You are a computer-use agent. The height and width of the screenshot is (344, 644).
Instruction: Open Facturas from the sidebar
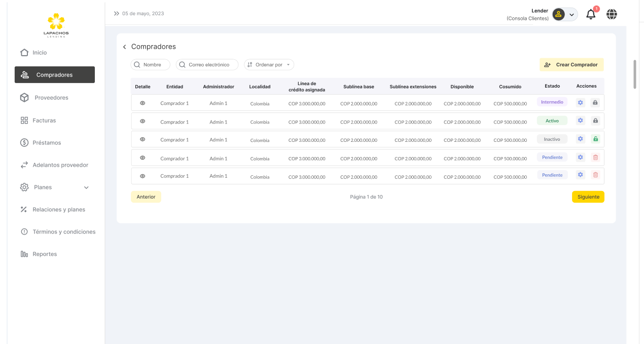pyautogui.click(x=44, y=121)
